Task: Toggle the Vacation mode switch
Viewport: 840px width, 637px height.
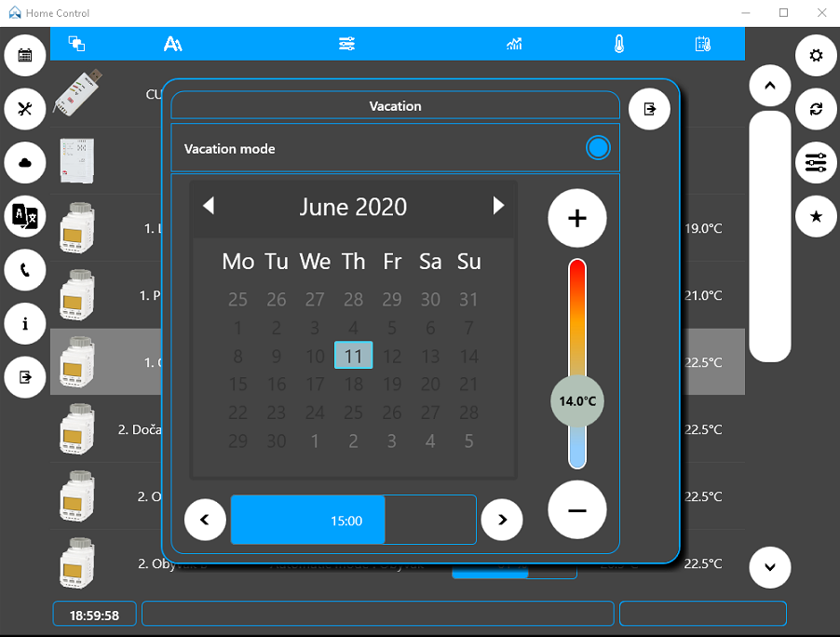Action: [x=598, y=148]
